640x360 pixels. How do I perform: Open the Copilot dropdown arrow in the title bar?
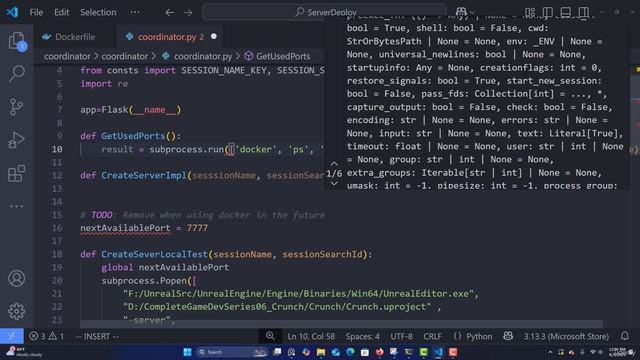tap(472, 12)
